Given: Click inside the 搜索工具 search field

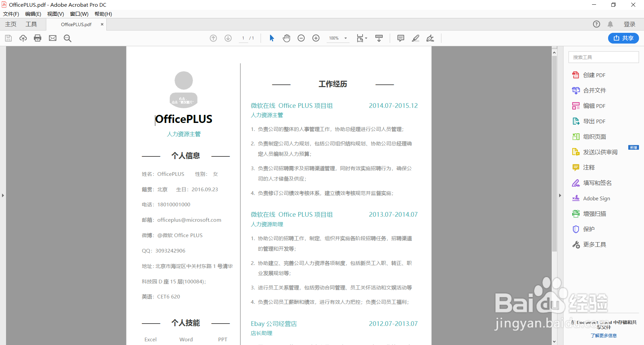Looking at the screenshot, I should [603, 57].
